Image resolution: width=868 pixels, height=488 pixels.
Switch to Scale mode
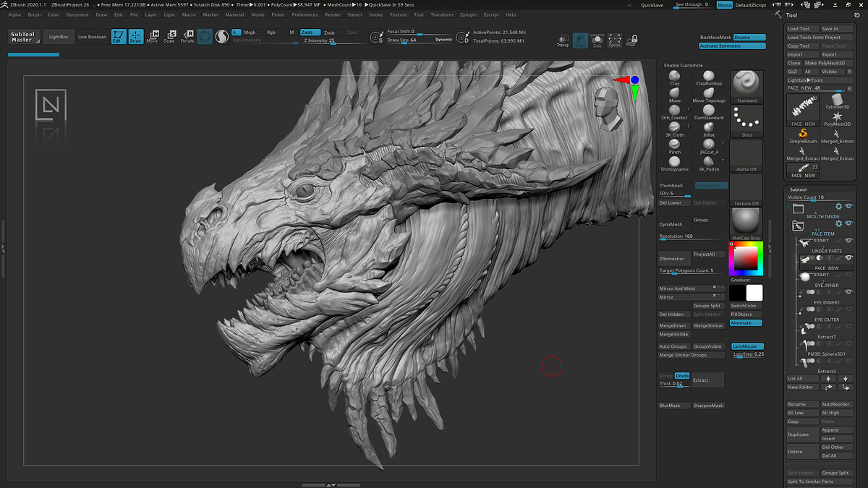pos(169,37)
